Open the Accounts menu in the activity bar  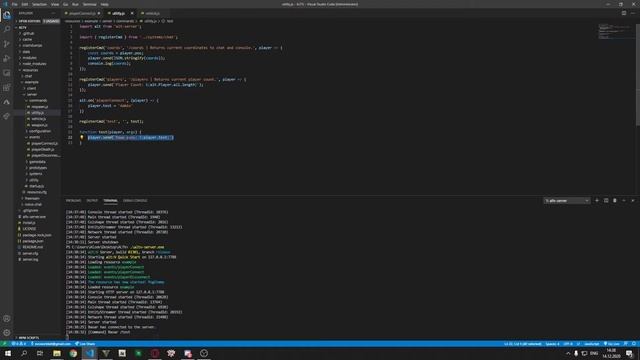click(x=7, y=318)
